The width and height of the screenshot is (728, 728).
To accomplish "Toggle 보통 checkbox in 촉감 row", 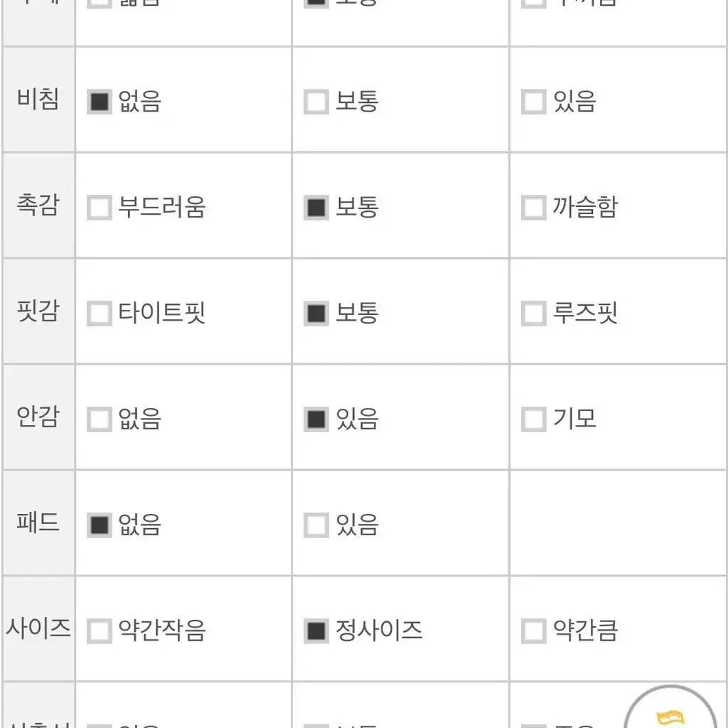I will [x=316, y=208].
